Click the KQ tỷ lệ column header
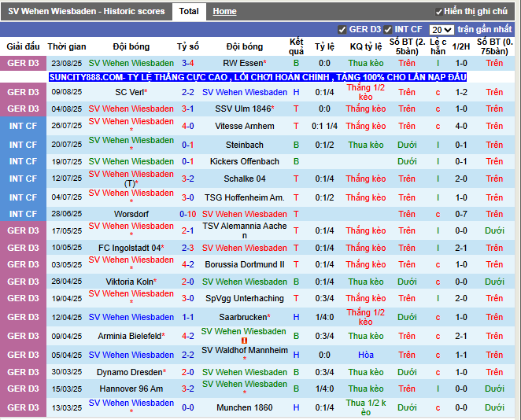Image resolution: width=521 pixels, height=420 pixels. (x=366, y=46)
